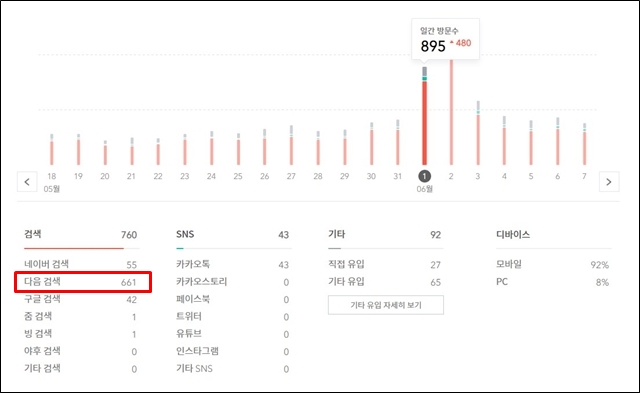The image size is (640, 393).
Task: Click the PC device row
Action: pyautogui.click(x=553, y=282)
